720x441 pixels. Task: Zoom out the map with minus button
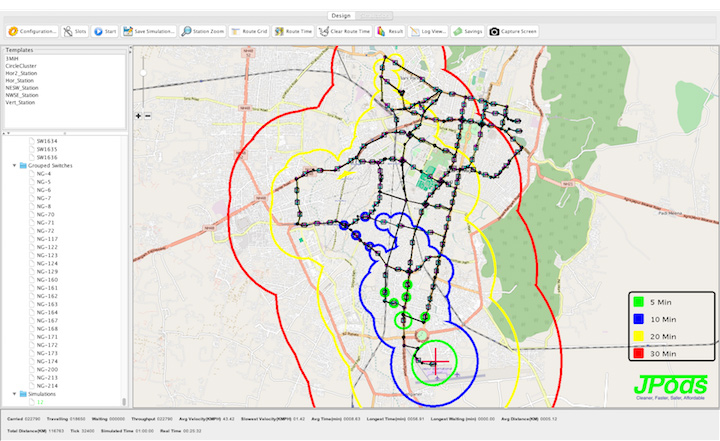(148, 115)
